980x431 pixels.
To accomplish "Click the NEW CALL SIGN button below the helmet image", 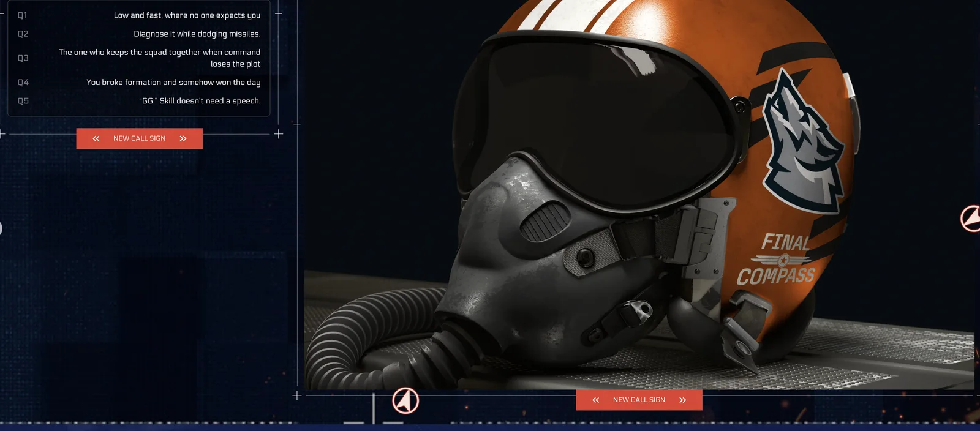I will (639, 400).
